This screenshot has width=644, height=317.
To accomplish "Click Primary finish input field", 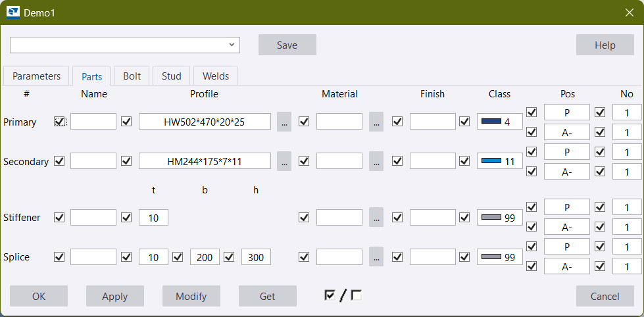I will pos(432,122).
